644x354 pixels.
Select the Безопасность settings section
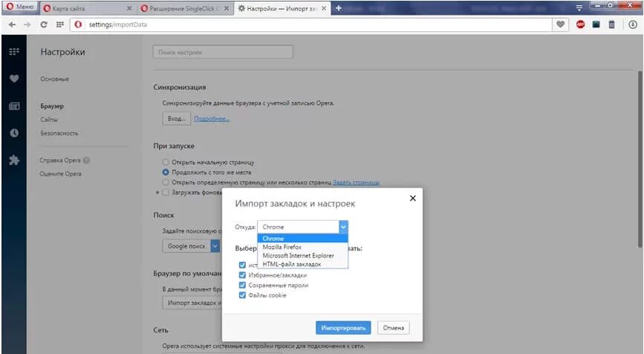click(59, 133)
